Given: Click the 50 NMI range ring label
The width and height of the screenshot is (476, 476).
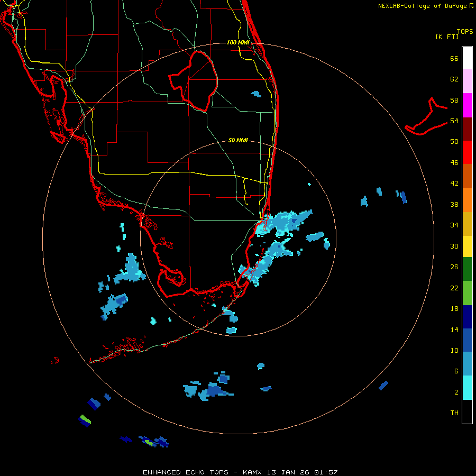Looking at the screenshot, I should [x=238, y=140].
